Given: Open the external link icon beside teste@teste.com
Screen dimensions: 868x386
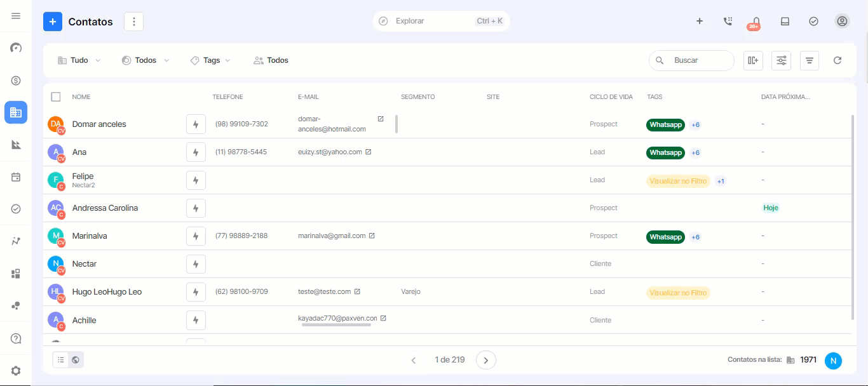Looking at the screenshot, I should 357,291.
